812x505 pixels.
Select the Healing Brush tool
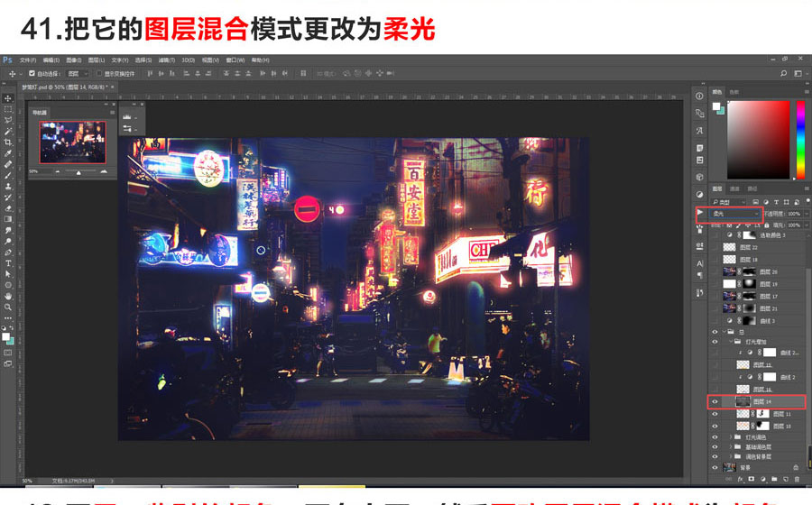tap(8, 164)
